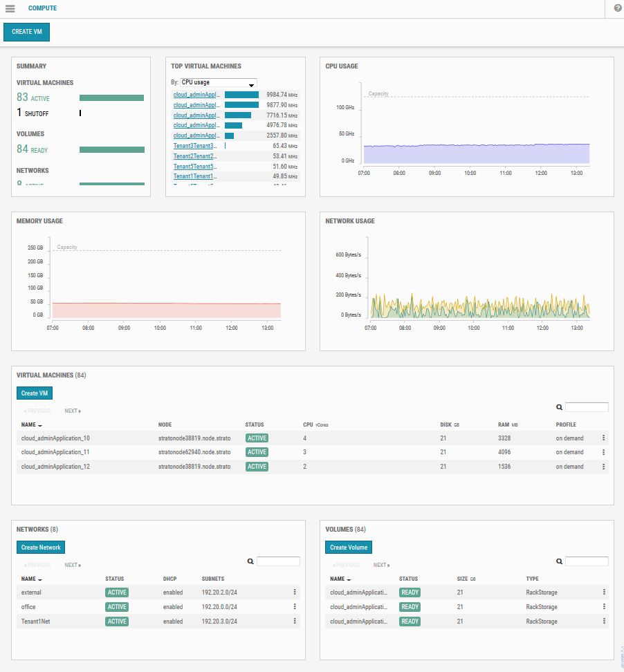The width and height of the screenshot is (624, 672).
Task: Open the help question mark icon
Action: (x=618, y=8)
